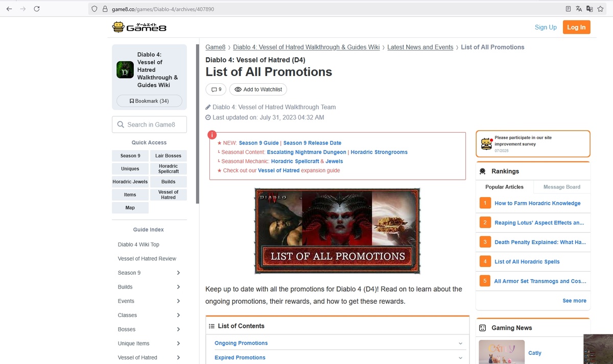613x364 pixels.
Task: Open Season 9 Guide link
Action: coord(258,143)
